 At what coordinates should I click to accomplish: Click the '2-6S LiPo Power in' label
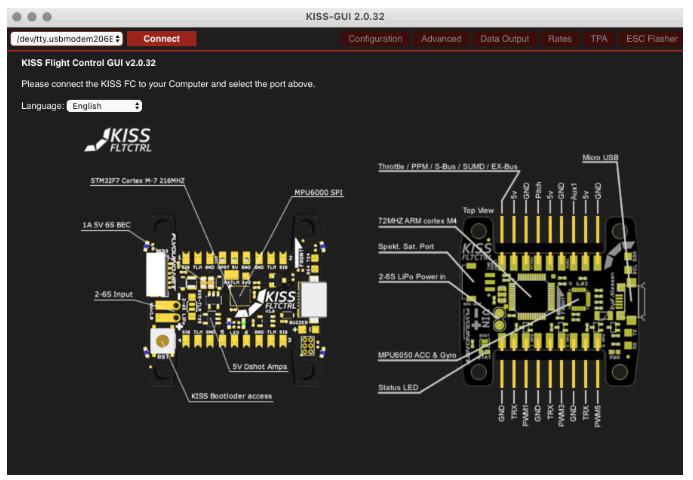point(412,277)
